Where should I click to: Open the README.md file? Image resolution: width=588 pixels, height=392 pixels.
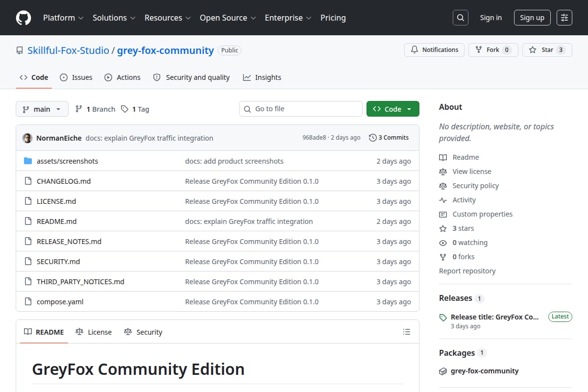point(57,221)
